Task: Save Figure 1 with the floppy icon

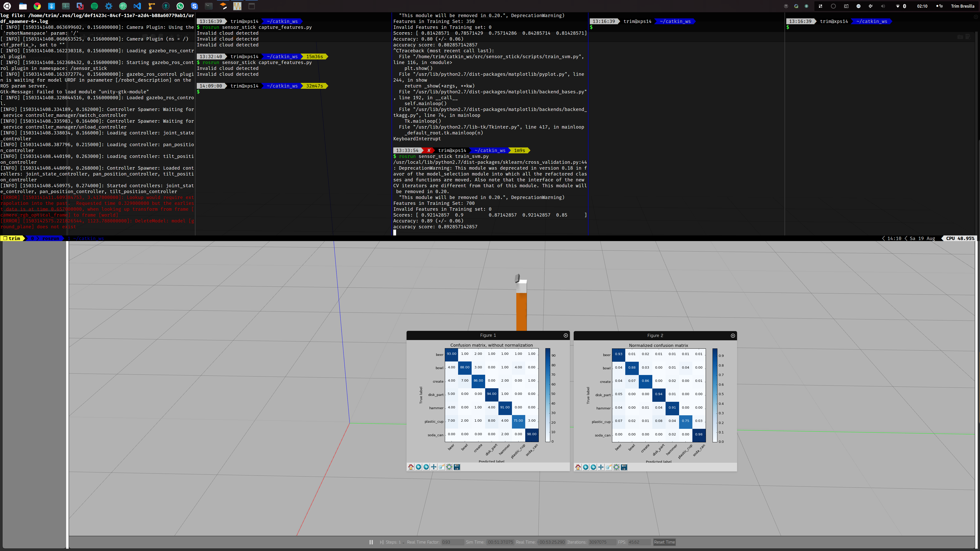Action: pyautogui.click(x=457, y=467)
